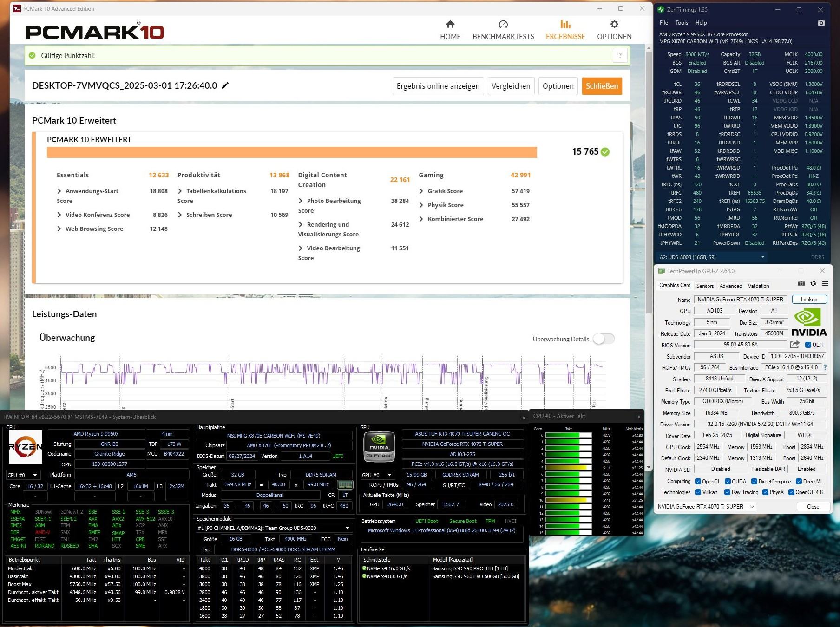Open File menu in ZenTimings
The width and height of the screenshot is (840, 627).
pos(664,23)
